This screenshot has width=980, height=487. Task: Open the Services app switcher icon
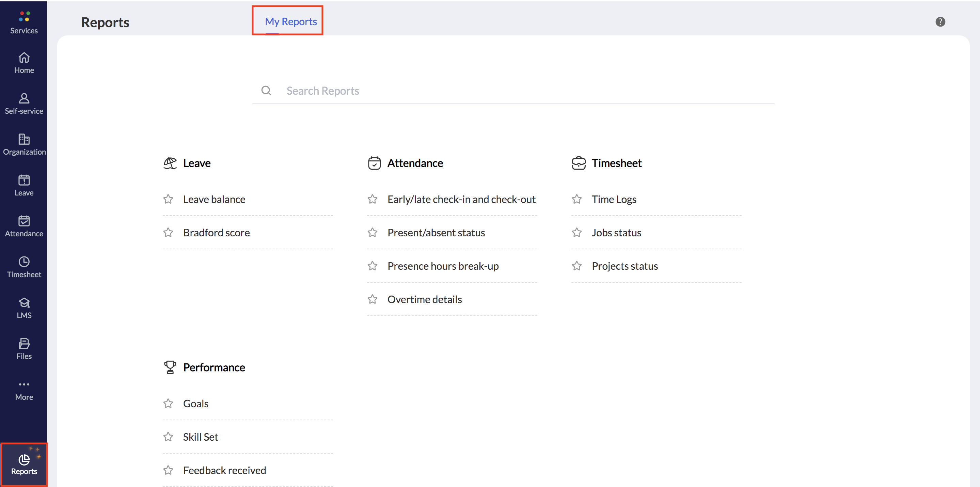pos(24,17)
